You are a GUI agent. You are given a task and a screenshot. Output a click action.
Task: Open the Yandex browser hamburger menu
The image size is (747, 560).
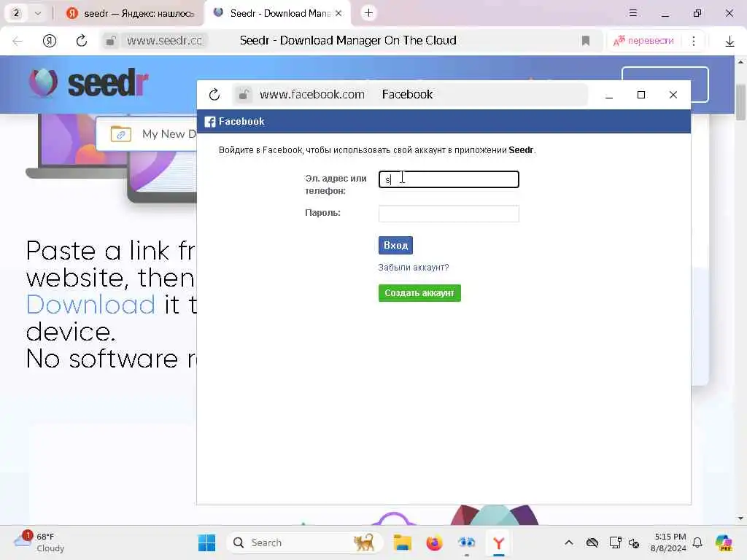pos(633,13)
